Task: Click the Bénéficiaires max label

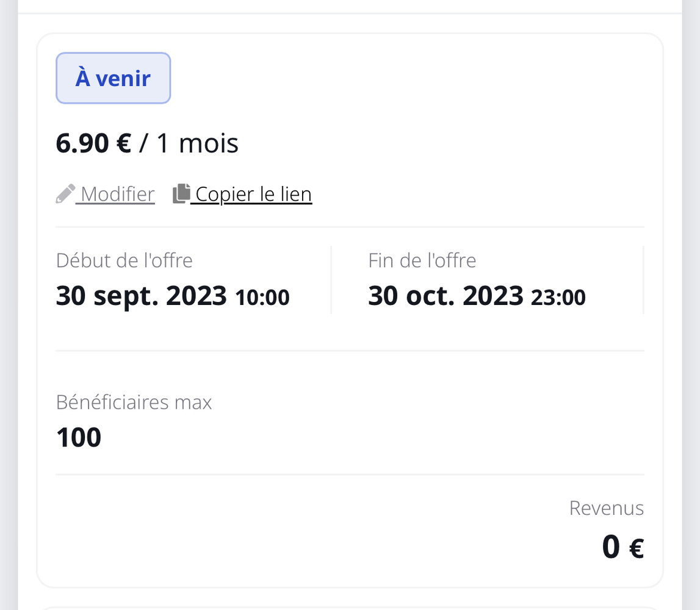Action: (134, 402)
